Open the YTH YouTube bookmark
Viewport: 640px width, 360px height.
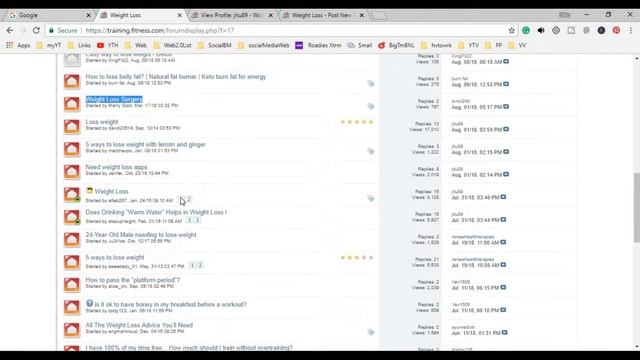tap(108, 45)
